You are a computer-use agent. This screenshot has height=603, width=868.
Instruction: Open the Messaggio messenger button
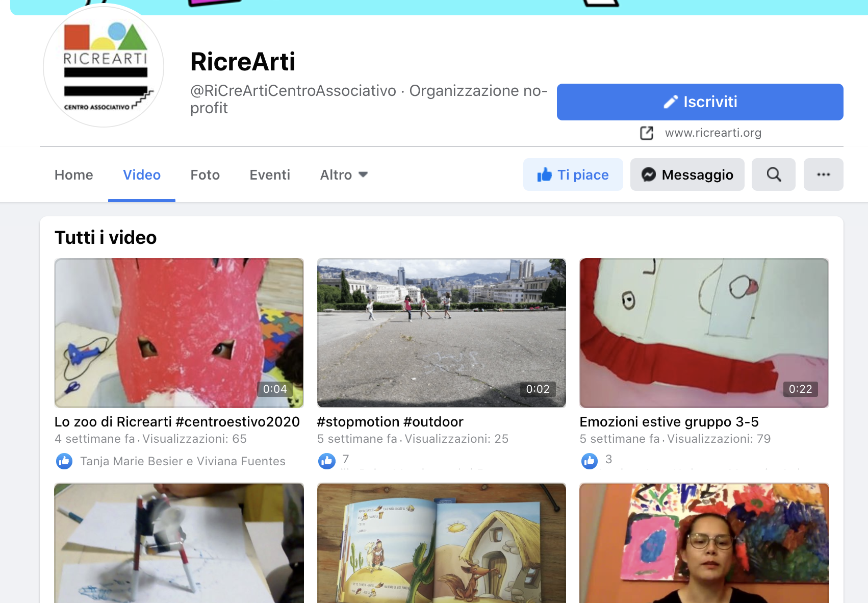687,174
